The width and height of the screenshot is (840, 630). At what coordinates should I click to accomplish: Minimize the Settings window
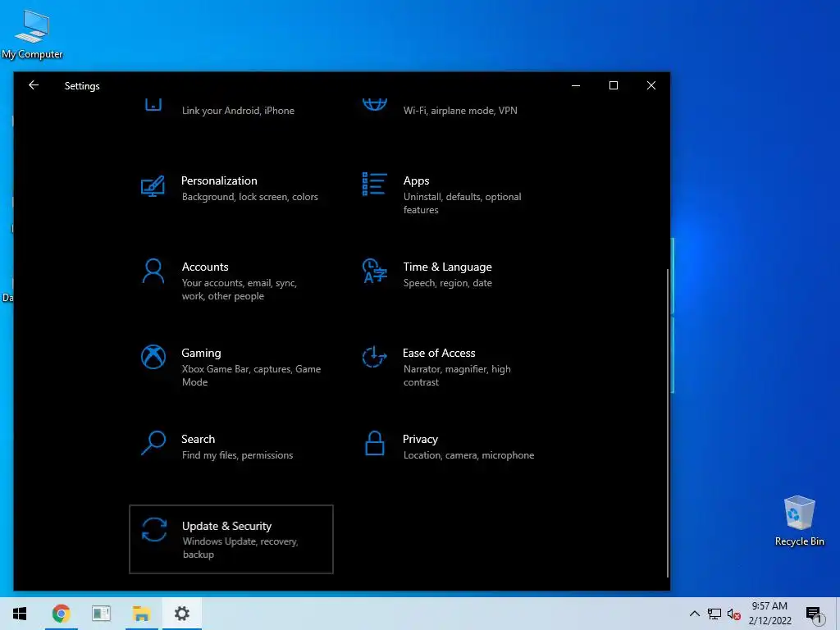pos(576,85)
